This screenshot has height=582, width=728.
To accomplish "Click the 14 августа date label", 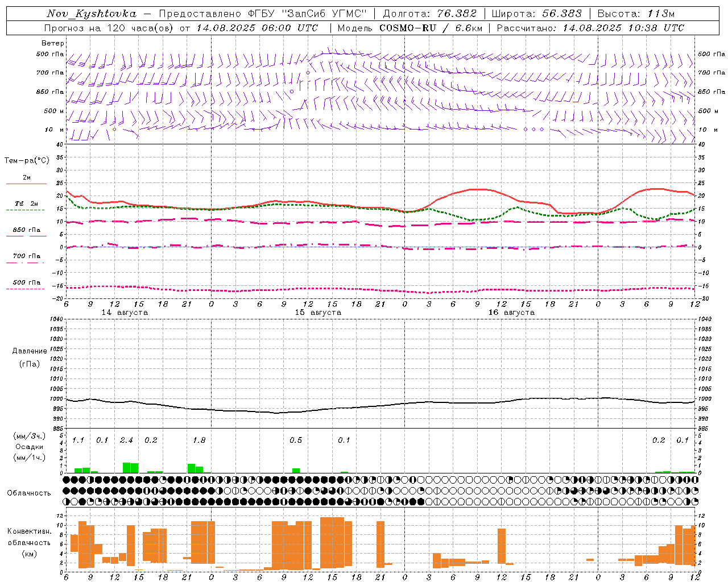I will point(125,313).
